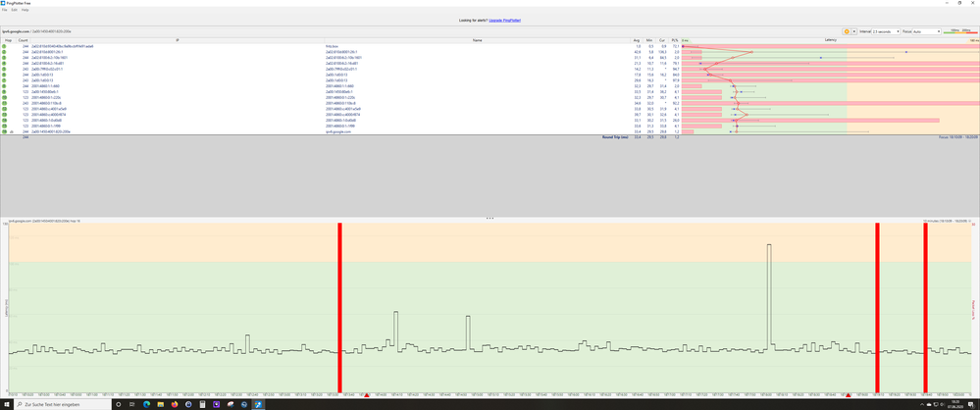Click packet loss value 72,1 for hop 1
This screenshot has height=410, width=980.
tap(675, 46)
